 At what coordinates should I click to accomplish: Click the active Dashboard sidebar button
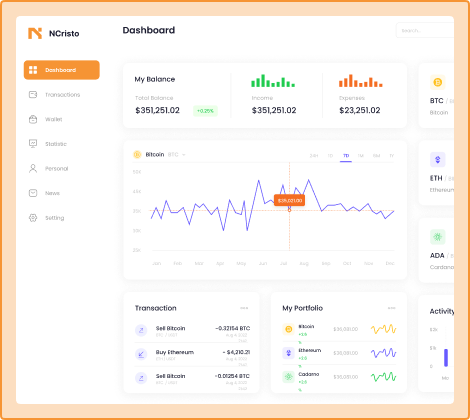pos(62,70)
